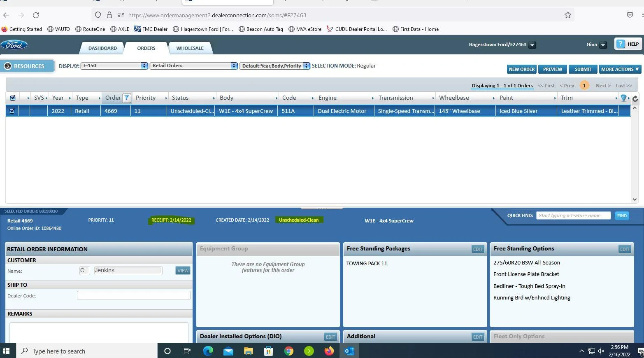Click the Order column filter icon
Viewport: 644px width, 358px height.
[x=127, y=98]
